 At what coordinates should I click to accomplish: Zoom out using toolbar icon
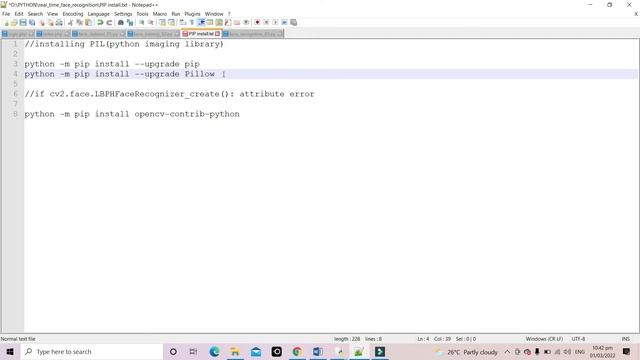151,22
